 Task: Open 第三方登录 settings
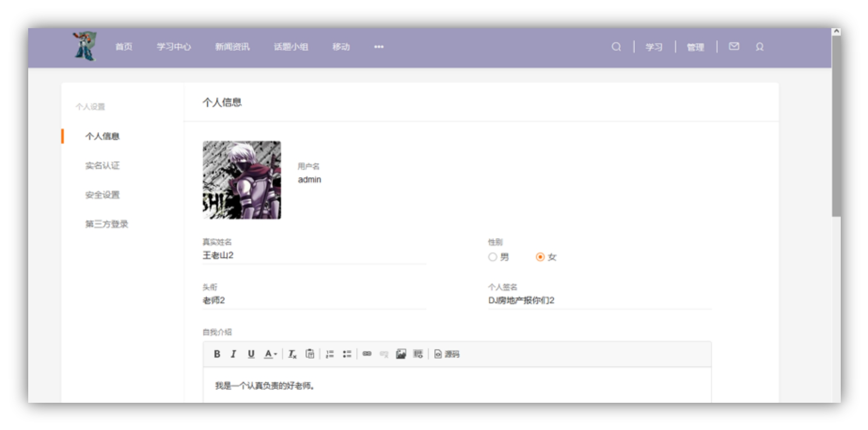[x=106, y=224]
